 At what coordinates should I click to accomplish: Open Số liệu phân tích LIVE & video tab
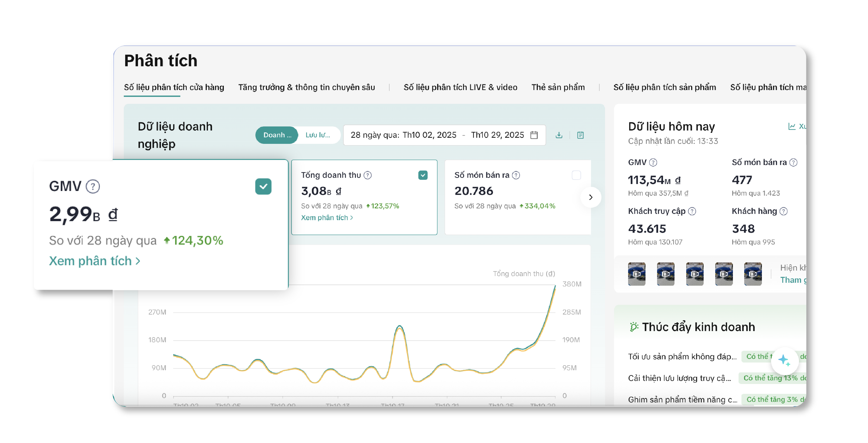coord(460,87)
